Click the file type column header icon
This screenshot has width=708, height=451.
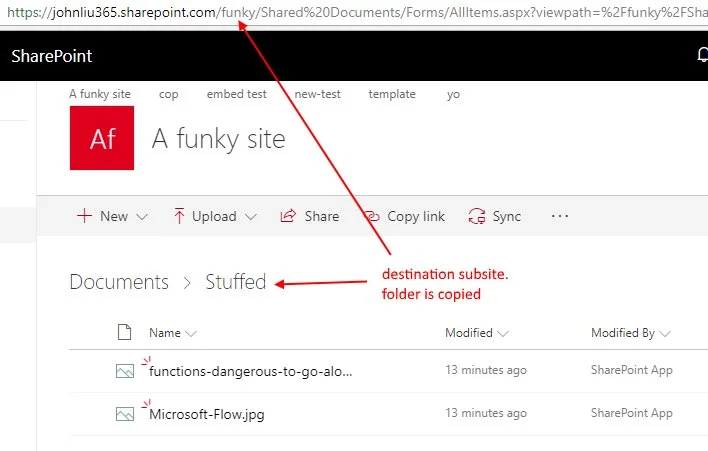(125, 333)
